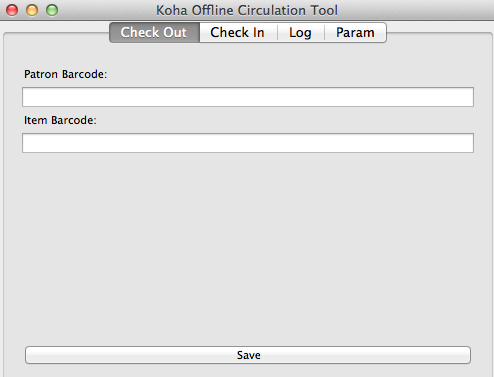Save the checkout with Save button

point(248,355)
